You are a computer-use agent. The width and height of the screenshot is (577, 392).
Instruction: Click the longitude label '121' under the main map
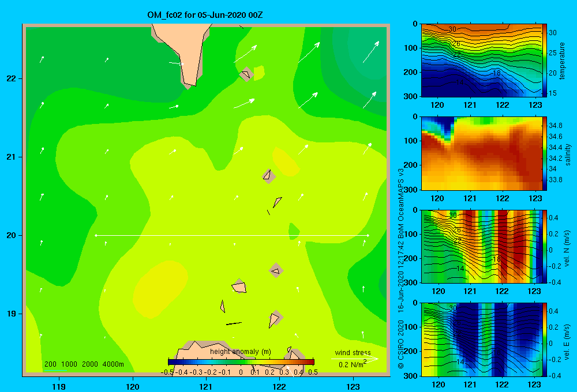(x=206, y=386)
